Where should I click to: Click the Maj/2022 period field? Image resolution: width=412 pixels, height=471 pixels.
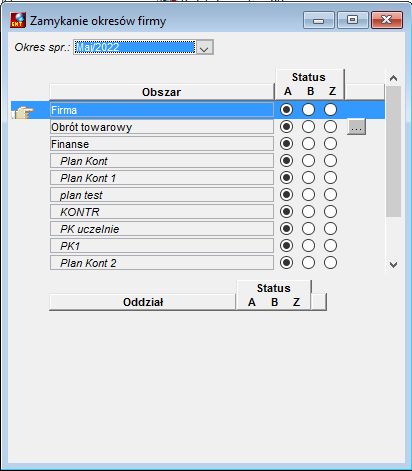pos(135,47)
